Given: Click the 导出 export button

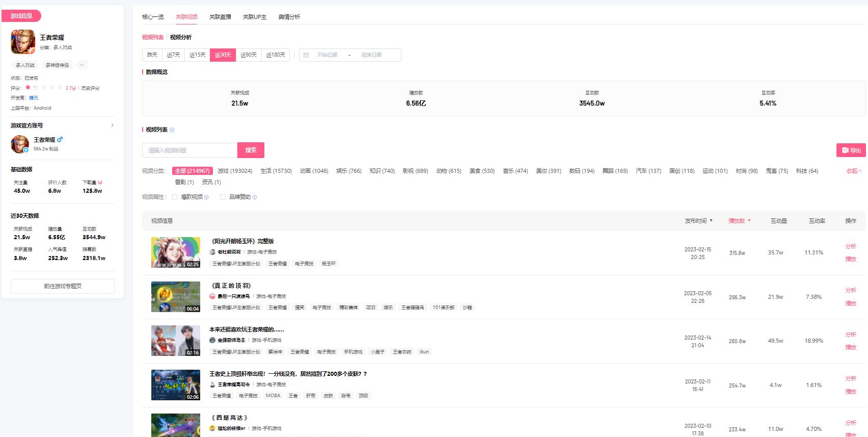Looking at the screenshot, I should [851, 150].
